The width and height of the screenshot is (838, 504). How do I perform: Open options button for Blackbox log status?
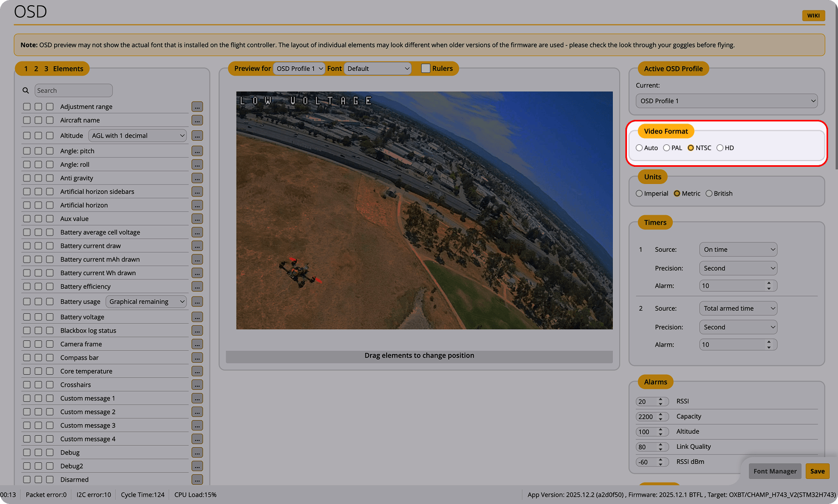(197, 330)
